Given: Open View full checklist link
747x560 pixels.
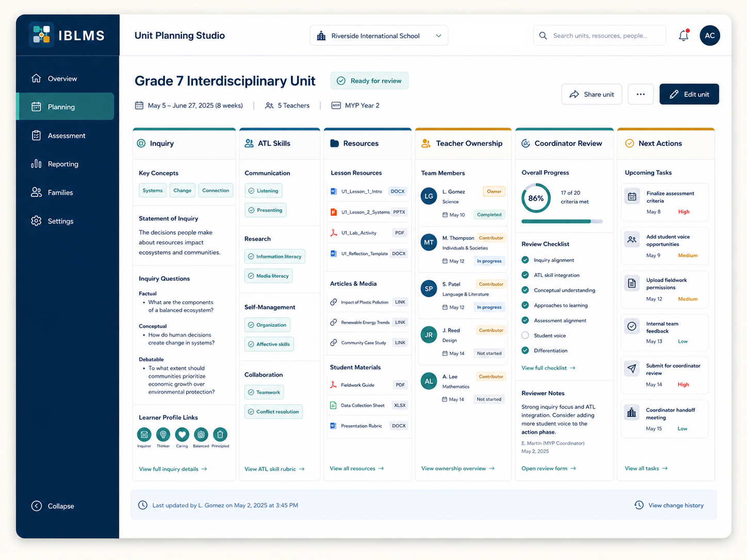Looking at the screenshot, I should (548, 368).
